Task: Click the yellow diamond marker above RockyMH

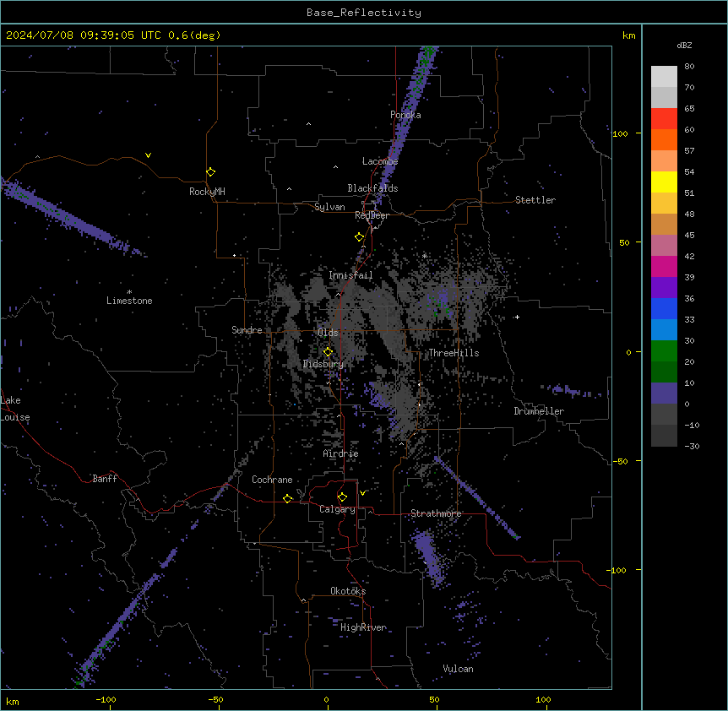Action: click(211, 172)
